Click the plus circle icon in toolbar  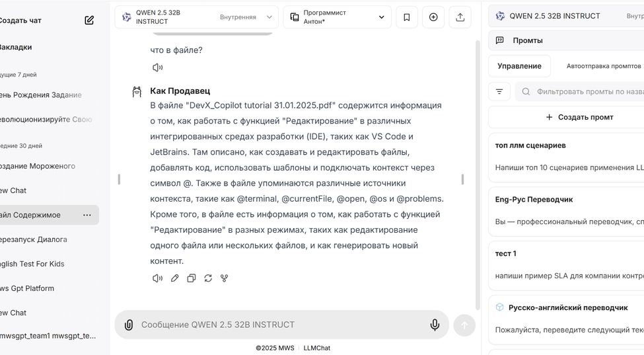(x=433, y=17)
